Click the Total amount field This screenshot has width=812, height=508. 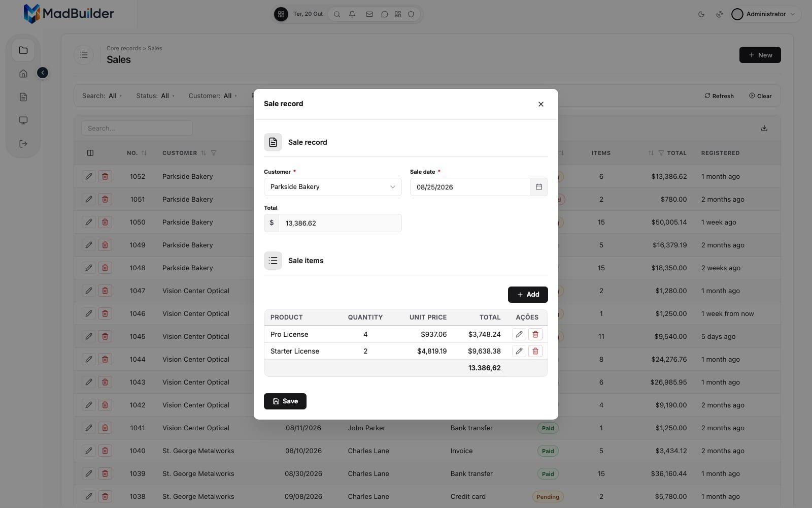[340, 223]
